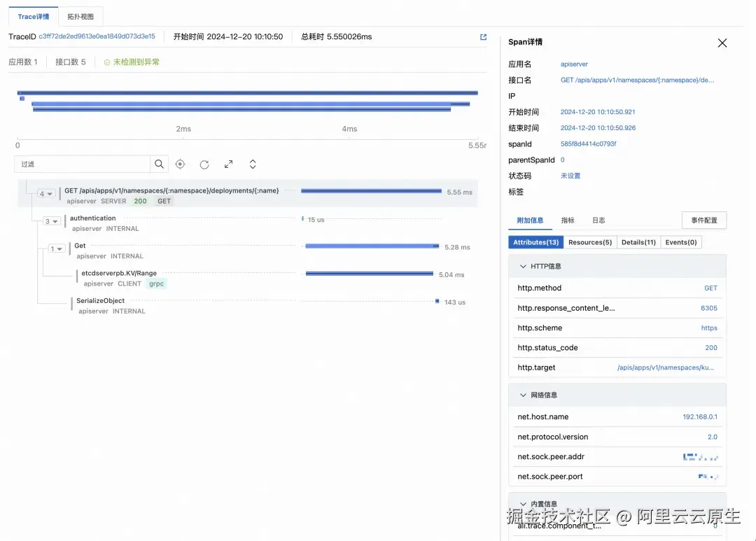Viewport: 756px width, 541px height.
Task: Select the 日志 tab
Action: coord(598,220)
